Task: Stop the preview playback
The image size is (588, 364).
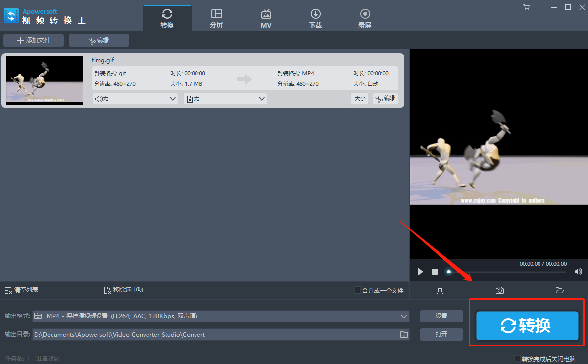Action: (x=435, y=272)
